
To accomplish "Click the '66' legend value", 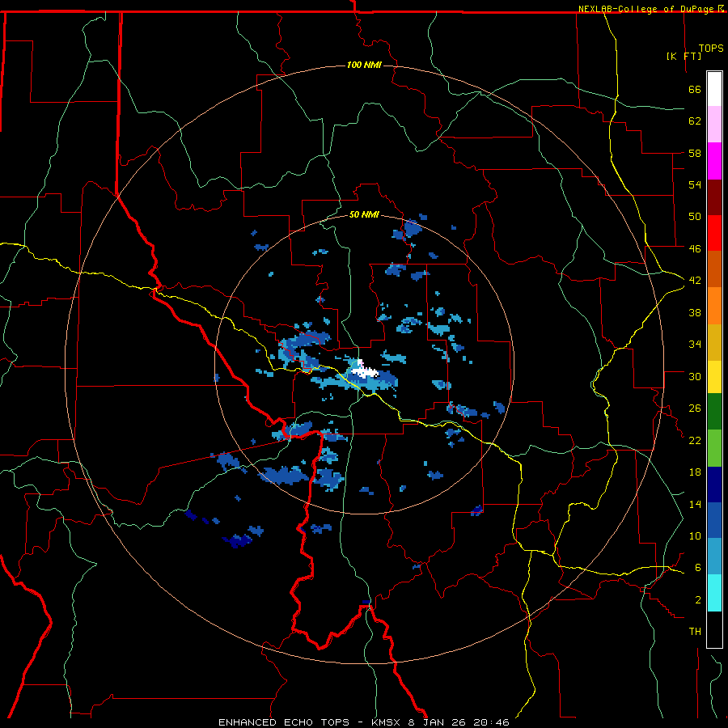I will (x=695, y=89).
